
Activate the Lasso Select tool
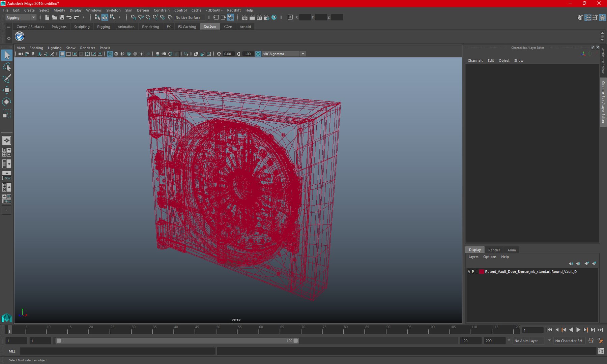point(7,67)
